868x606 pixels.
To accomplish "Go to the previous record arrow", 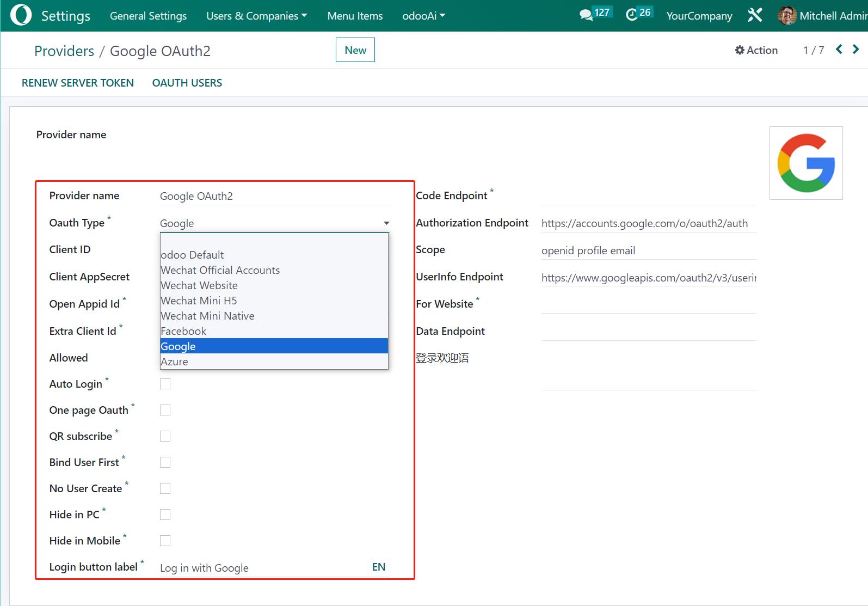I will pyautogui.click(x=839, y=50).
